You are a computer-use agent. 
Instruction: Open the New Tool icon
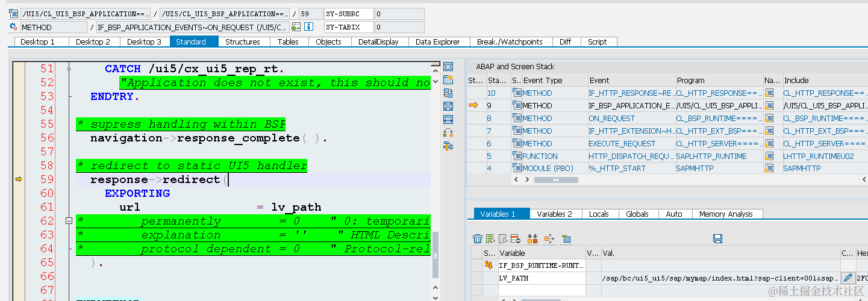(448, 79)
